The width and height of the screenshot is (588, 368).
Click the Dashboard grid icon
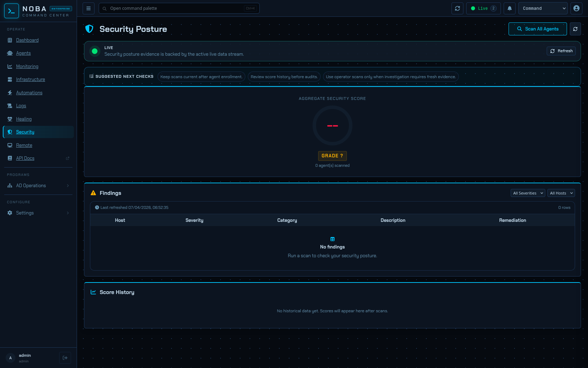(x=10, y=40)
